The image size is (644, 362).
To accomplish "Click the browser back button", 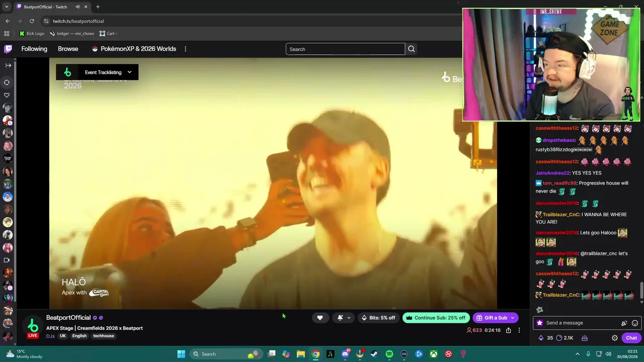I will click(x=8, y=21).
